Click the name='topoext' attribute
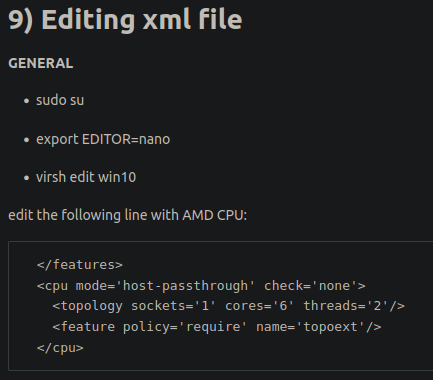 pyautogui.click(x=311, y=327)
